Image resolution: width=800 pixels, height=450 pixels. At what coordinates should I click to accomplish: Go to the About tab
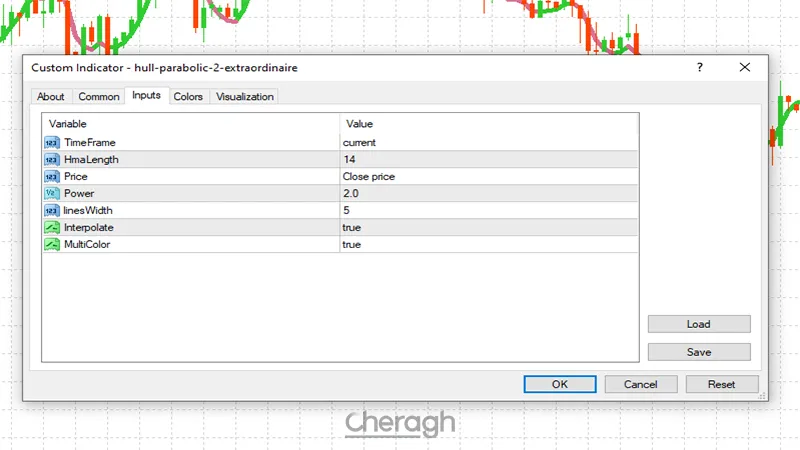click(51, 97)
